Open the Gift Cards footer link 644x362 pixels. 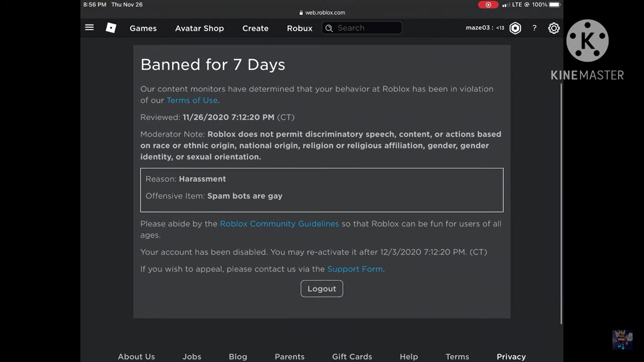click(x=352, y=357)
